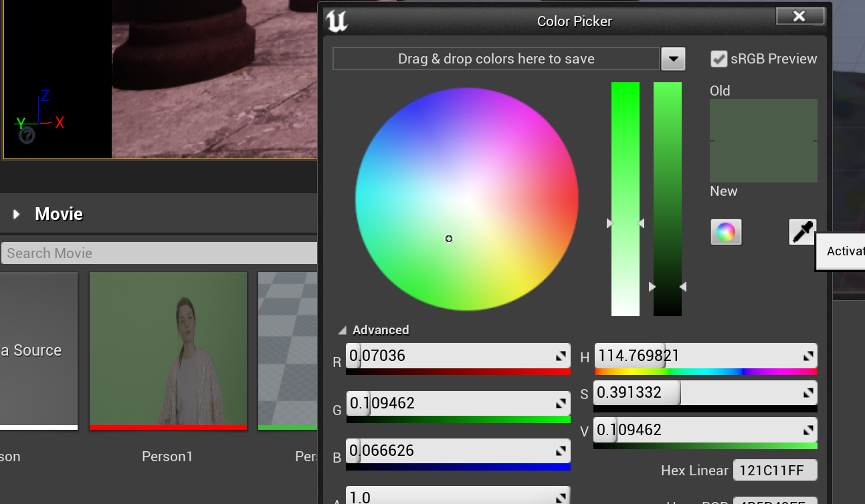Viewport: 865px width, 504px height.
Task: Click the XYZ axis gizmo in viewport
Action: click(x=40, y=111)
